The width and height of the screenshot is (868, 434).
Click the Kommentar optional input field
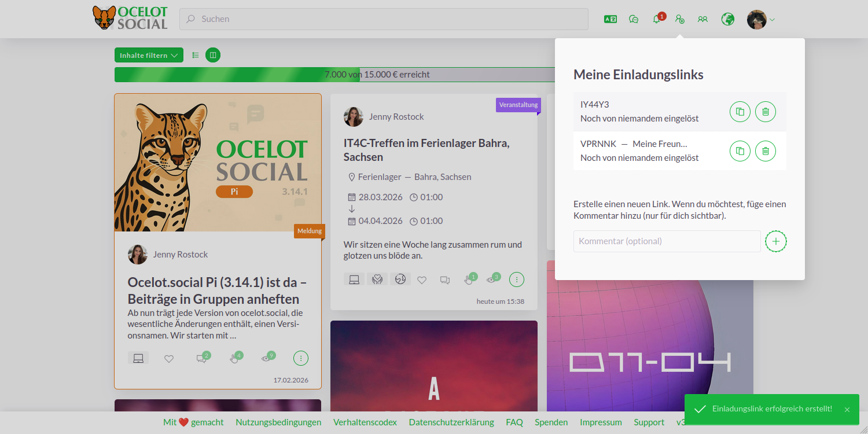tap(667, 241)
